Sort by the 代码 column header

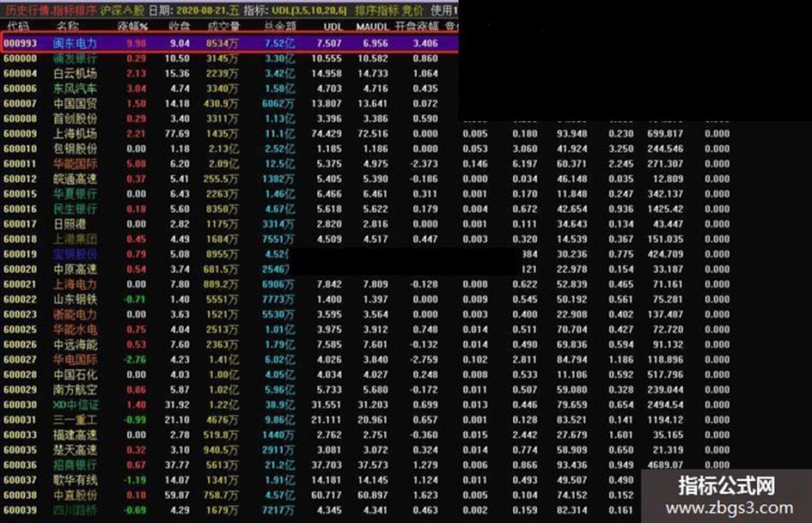point(18,26)
